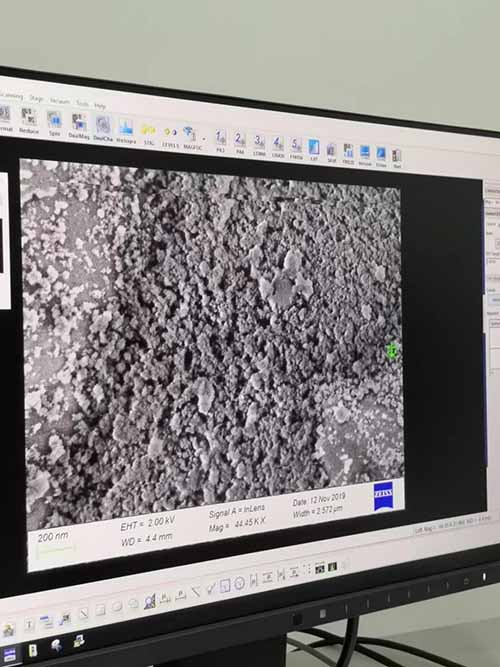Activate the DualMag mode icon
The height and width of the screenshot is (667, 500).
pyautogui.click(x=79, y=123)
